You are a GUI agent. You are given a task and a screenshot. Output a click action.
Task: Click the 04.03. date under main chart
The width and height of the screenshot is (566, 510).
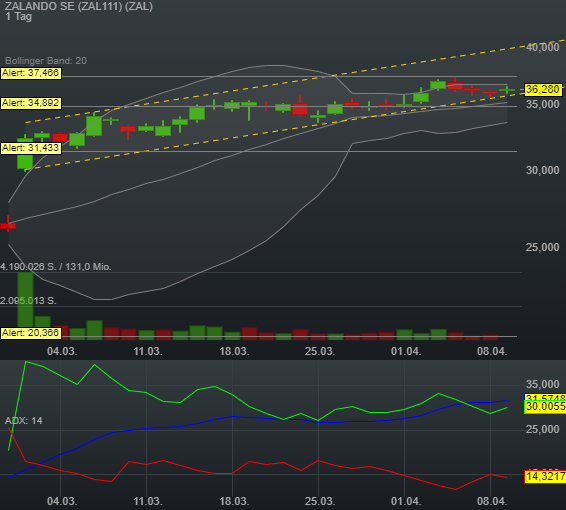(x=62, y=351)
